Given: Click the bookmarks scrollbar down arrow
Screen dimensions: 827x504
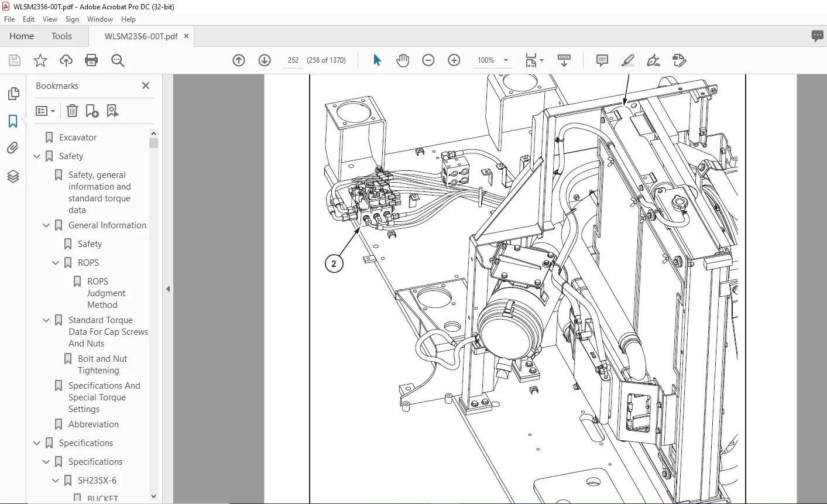Looking at the screenshot, I should click(x=153, y=496).
